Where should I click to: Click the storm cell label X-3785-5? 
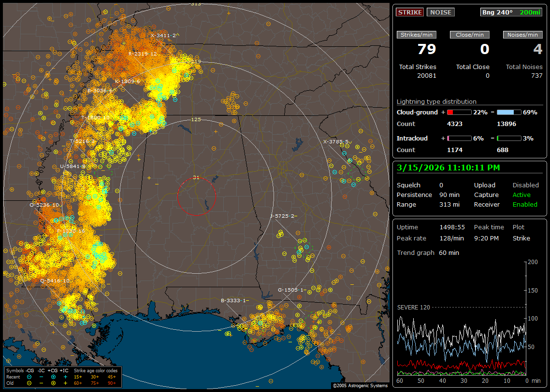click(x=335, y=142)
